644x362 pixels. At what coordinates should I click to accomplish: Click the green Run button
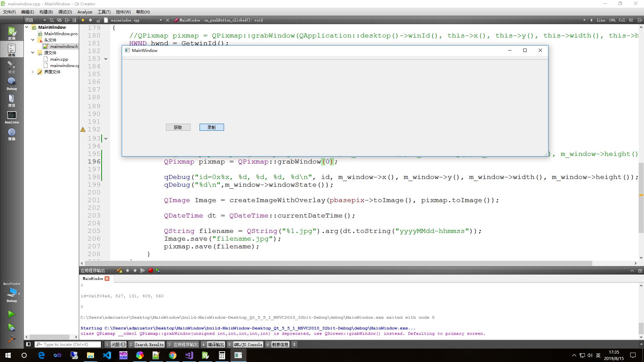point(11,314)
